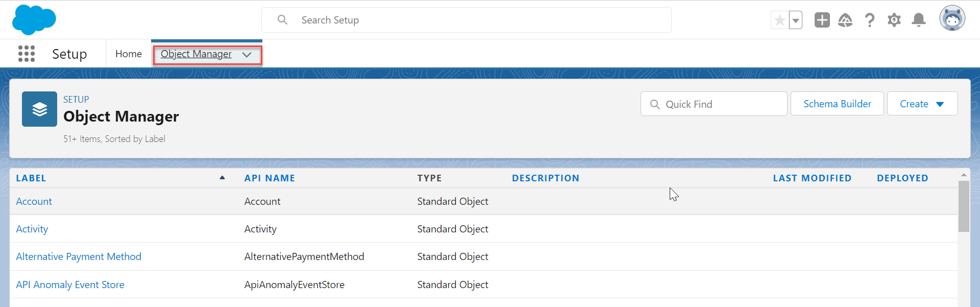The height and width of the screenshot is (307, 980).
Task: Click the Quick Find magnifier icon
Action: pos(656,104)
